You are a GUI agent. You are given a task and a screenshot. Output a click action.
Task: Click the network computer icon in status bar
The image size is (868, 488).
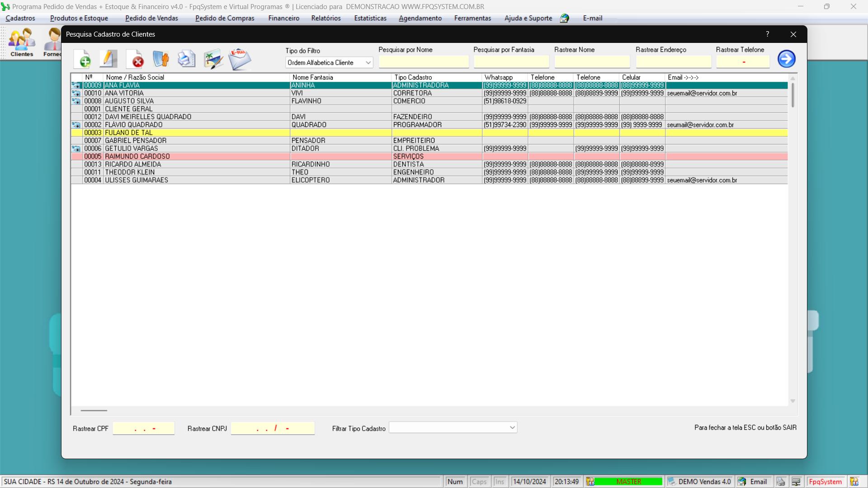click(x=796, y=482)
